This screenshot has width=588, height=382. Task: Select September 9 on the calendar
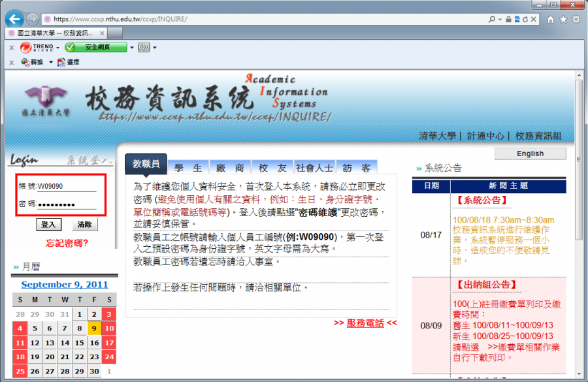(95, 330)
